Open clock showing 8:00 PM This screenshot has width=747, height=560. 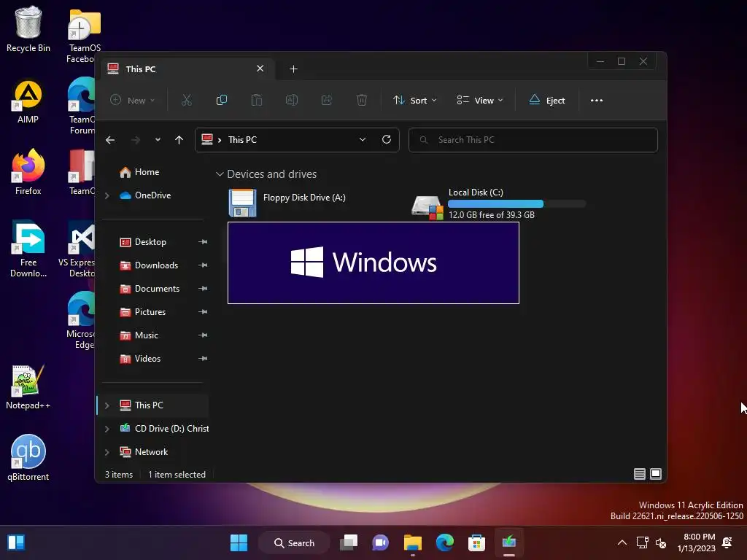tap(697, 542)
